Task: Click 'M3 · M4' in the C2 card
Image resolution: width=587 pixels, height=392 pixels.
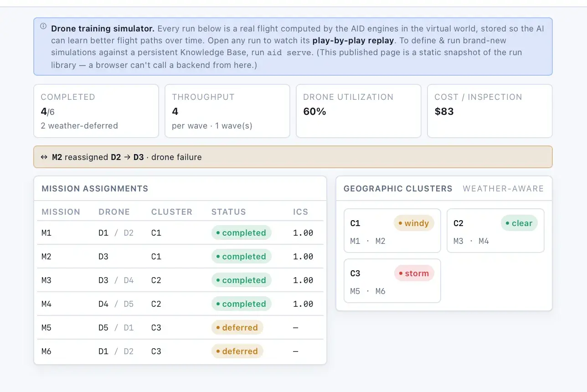Action: coord(471,241)
